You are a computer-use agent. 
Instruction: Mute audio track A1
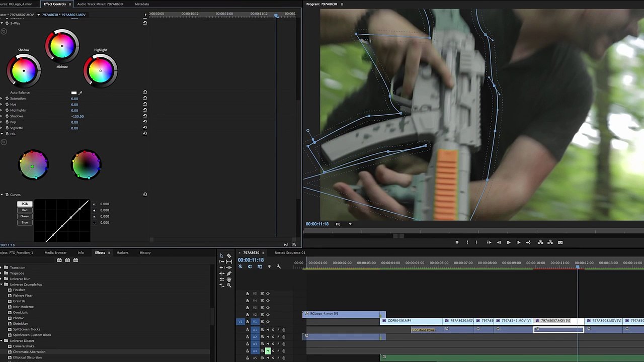pos(268,330)
